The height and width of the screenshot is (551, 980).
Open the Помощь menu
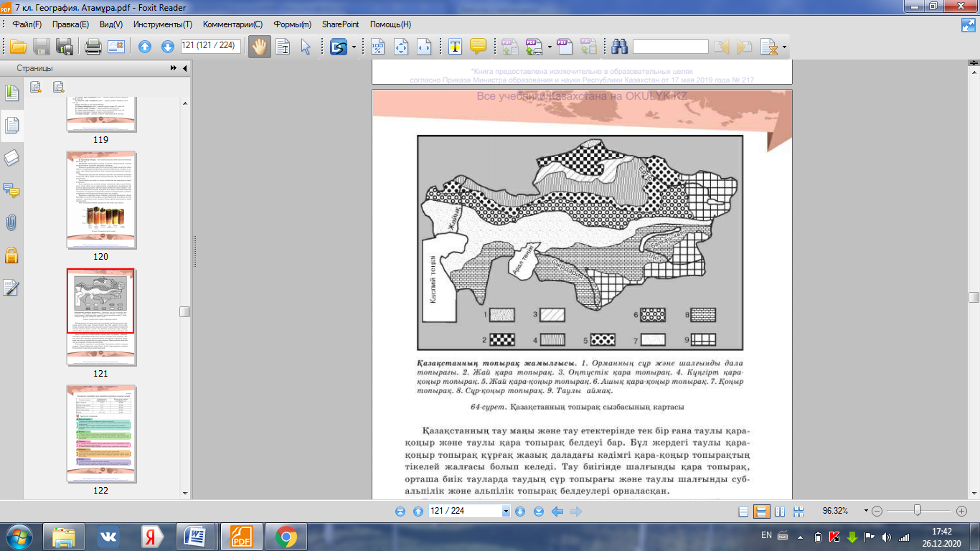tap(391, 24)
